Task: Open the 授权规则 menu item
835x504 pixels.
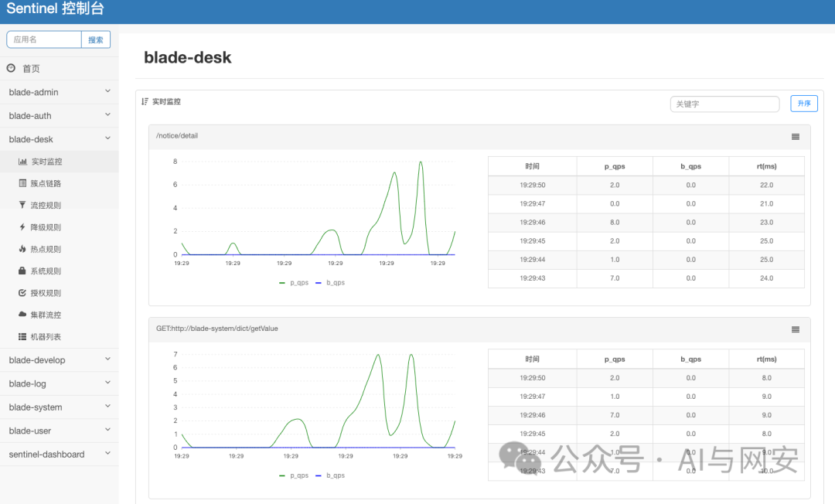Action: pyautogui.click(x=59, y=293)
